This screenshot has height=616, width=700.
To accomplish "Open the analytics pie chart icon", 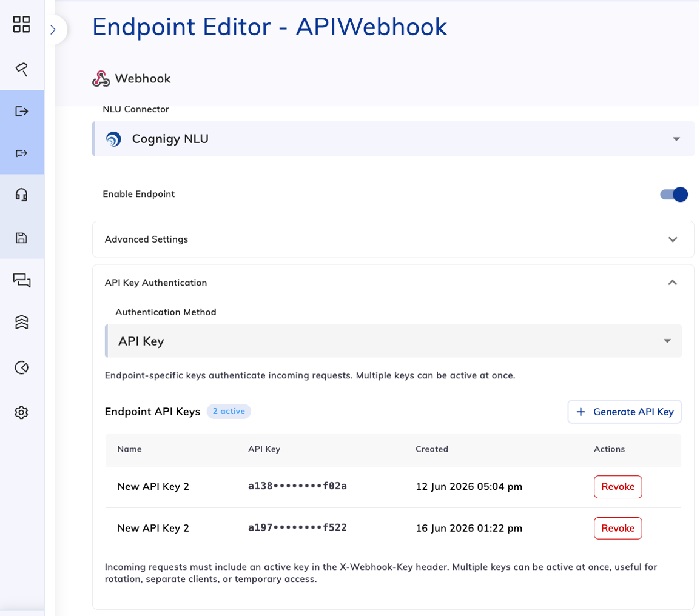I will coord(21,367).
